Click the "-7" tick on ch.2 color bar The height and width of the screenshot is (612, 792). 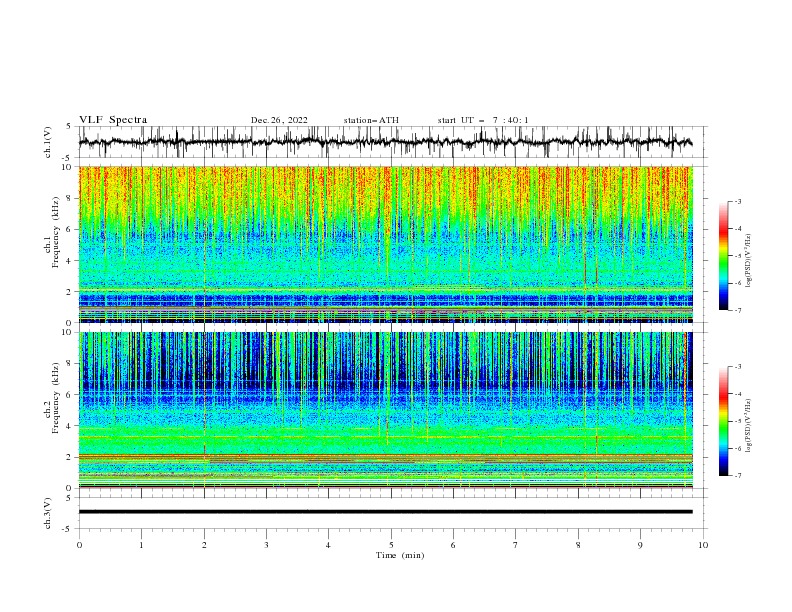coord(737,476)
